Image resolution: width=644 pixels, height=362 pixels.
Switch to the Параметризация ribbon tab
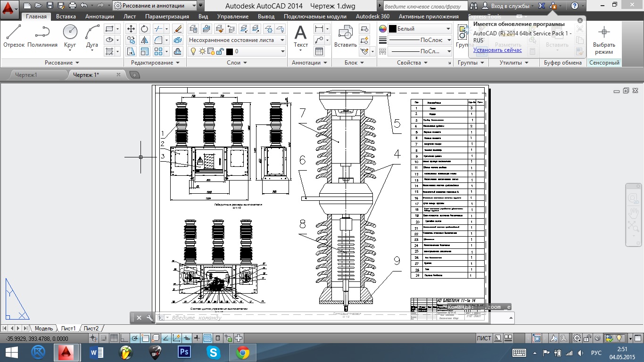pos(167,16)
